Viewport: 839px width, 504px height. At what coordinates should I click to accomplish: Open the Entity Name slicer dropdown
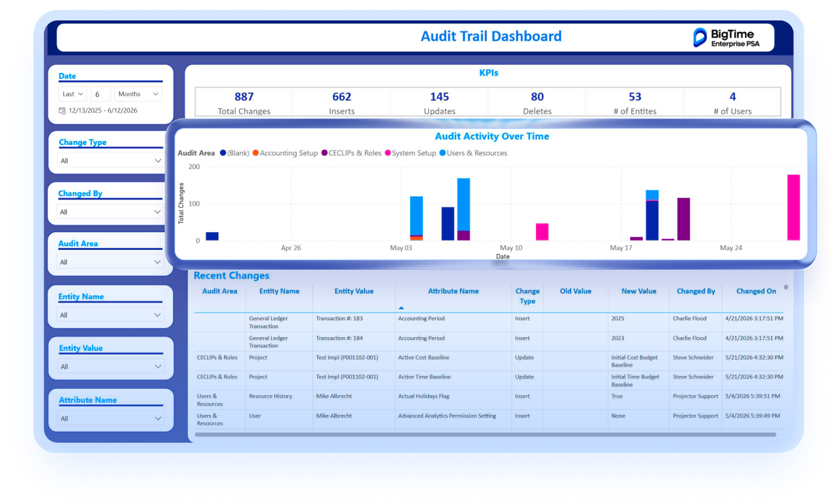click(110, 315)
